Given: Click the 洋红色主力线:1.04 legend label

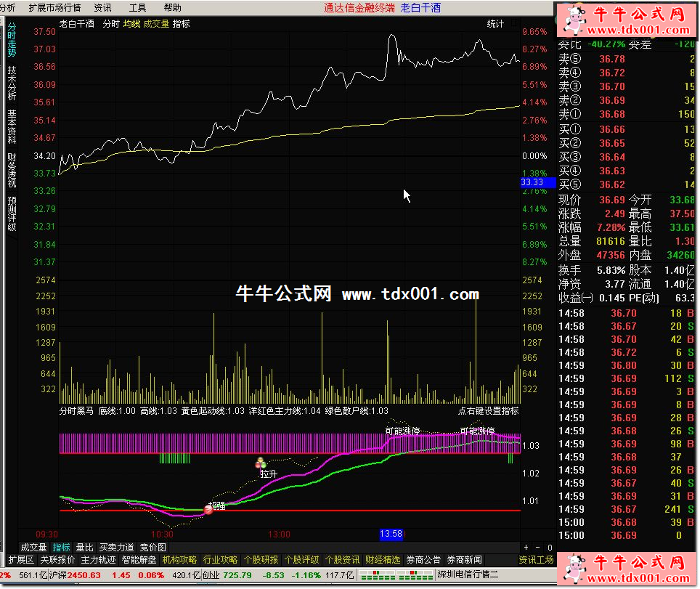Looking at the screenshot, I should tap(285, 411).
